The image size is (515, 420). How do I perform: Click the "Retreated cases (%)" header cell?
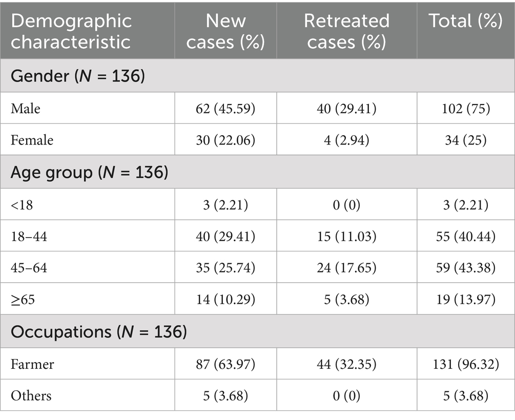click(346, 31)
